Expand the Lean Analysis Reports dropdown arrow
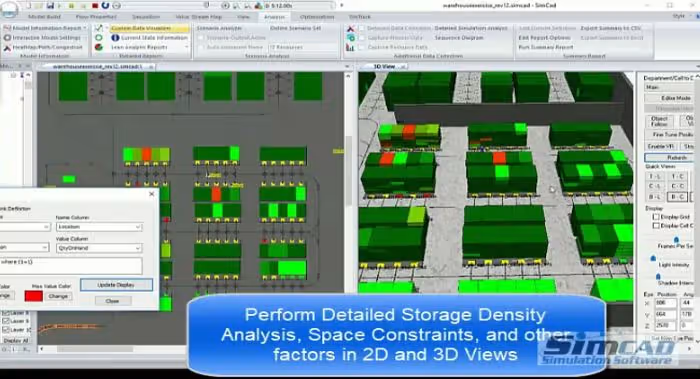The height and width of the screenshot is (379, 700). tap(186, 47)
